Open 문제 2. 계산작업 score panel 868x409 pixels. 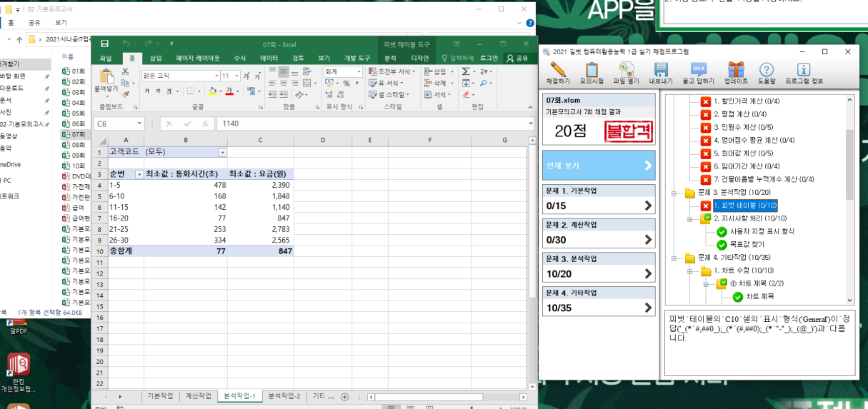coord(598,234)
